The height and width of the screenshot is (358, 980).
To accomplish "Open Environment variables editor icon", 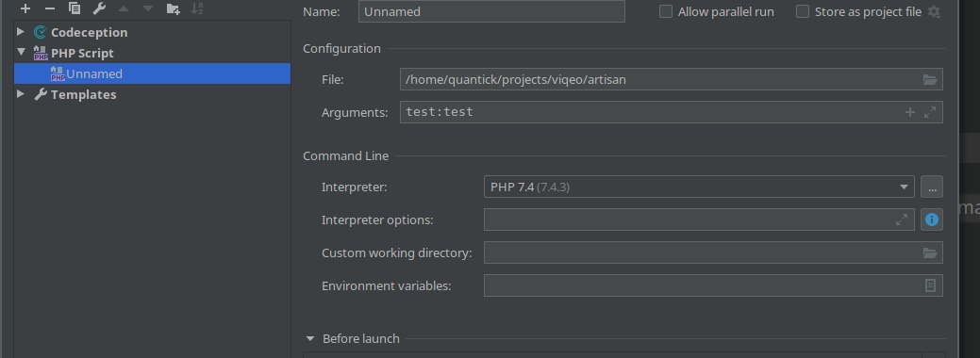I will coord(930,285).
